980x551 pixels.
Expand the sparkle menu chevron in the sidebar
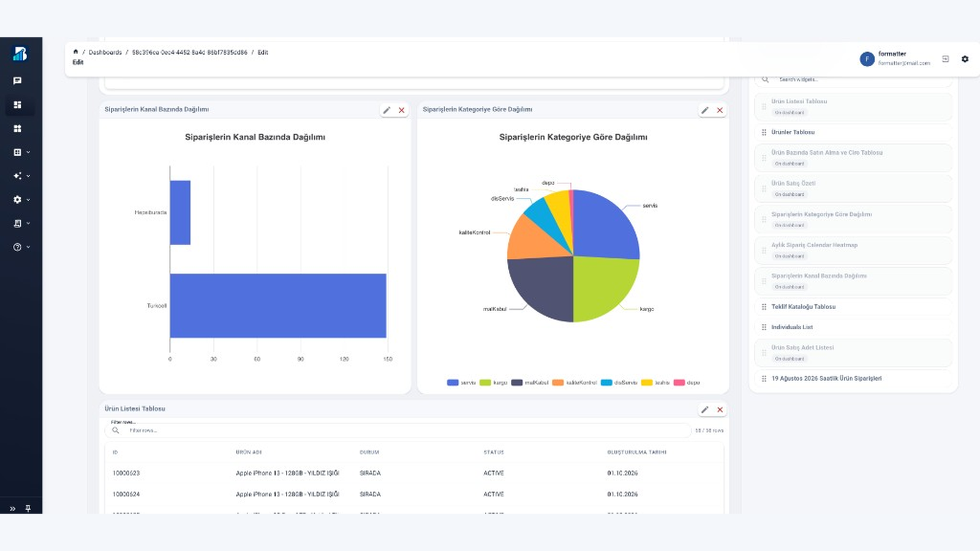28,176
